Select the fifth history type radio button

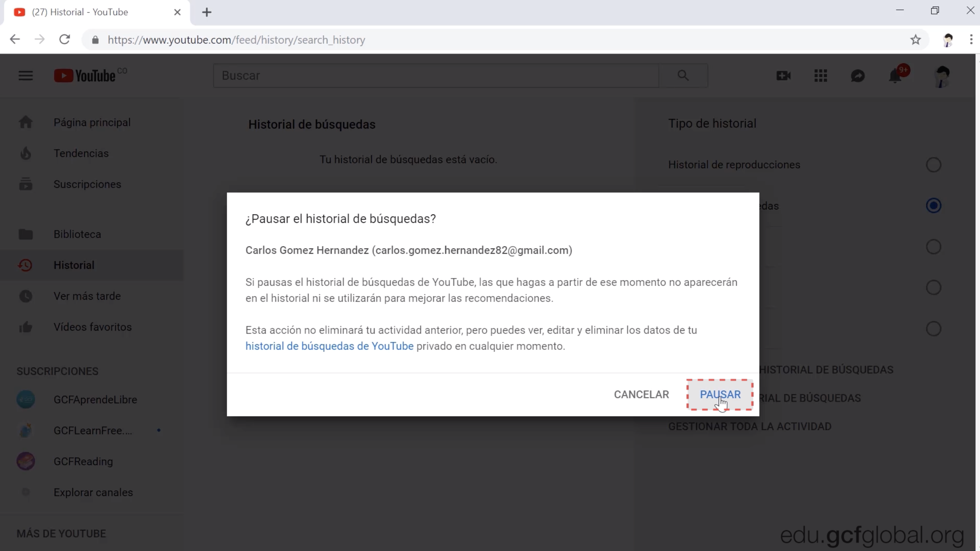pos(933,329)
